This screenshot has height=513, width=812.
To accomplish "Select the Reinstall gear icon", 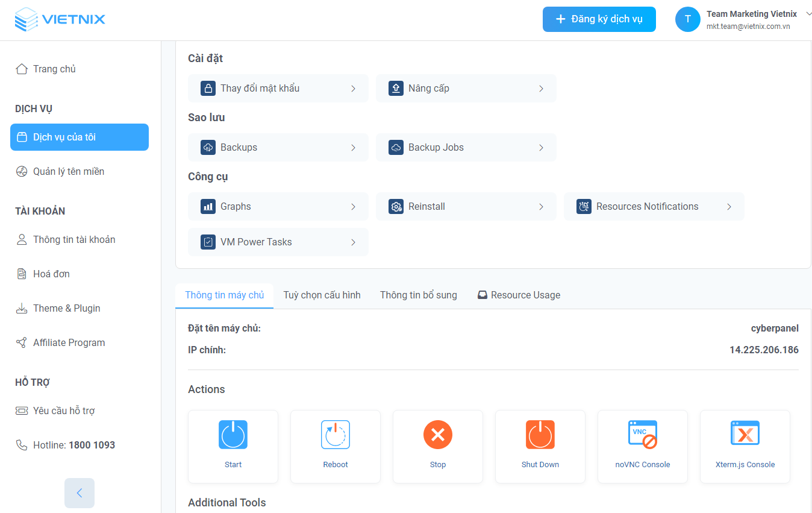I will point(396,206).
